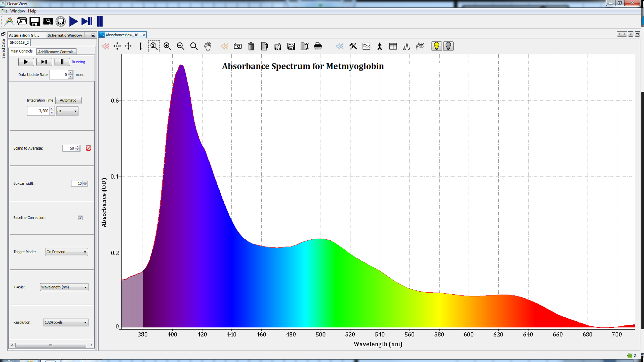Click the Scans to Average value field
The width and height of the screenshot is (644, 362).
69,148
